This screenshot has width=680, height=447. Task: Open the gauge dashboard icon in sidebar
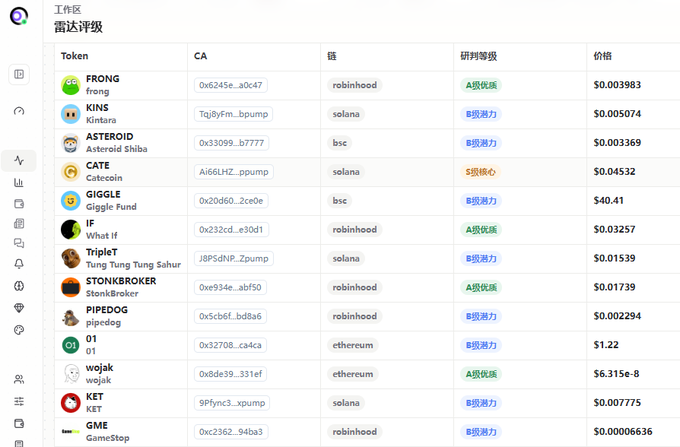(19, 111)
